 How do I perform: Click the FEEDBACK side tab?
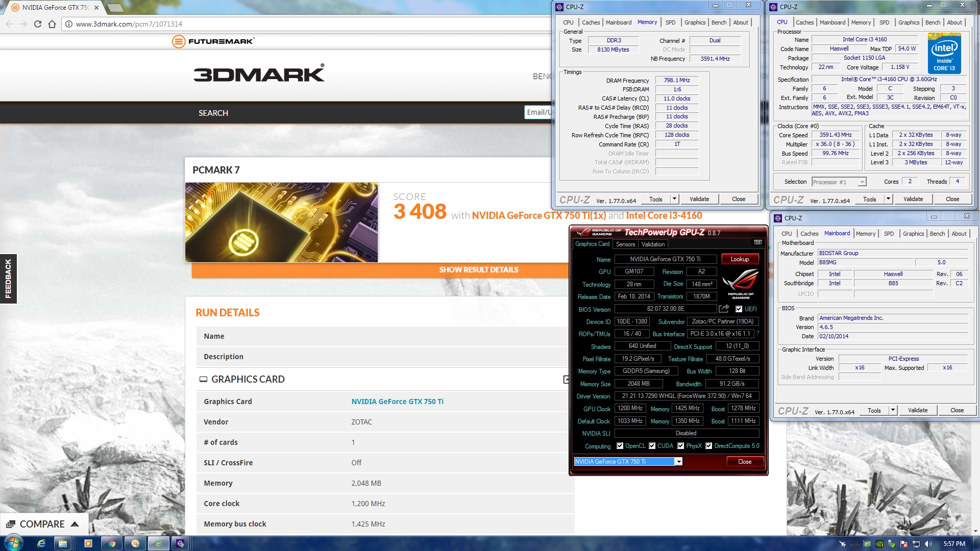point(8,279)
